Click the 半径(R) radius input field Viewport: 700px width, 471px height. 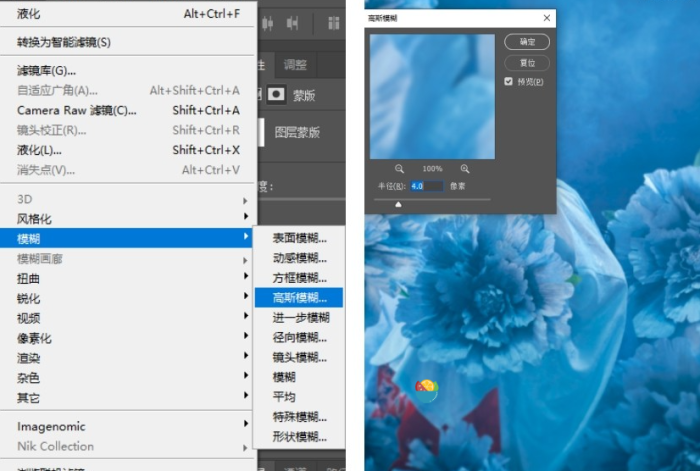click(x=427, y=186)
